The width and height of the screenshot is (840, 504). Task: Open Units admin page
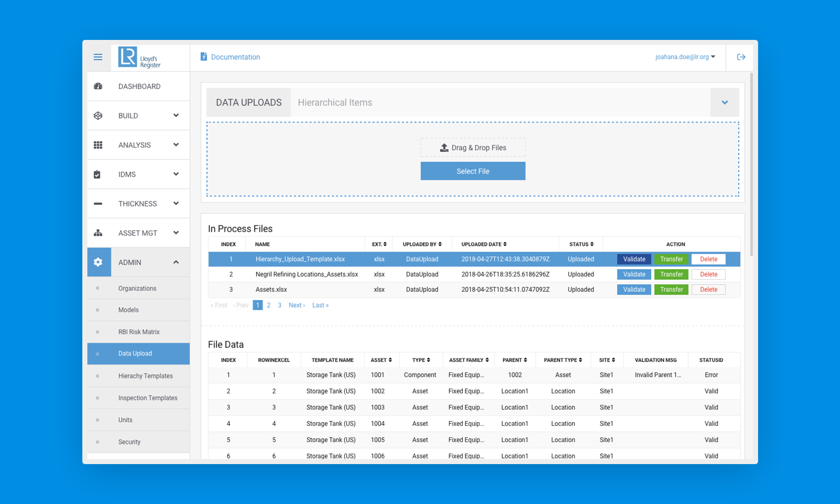tap(139, 420)
